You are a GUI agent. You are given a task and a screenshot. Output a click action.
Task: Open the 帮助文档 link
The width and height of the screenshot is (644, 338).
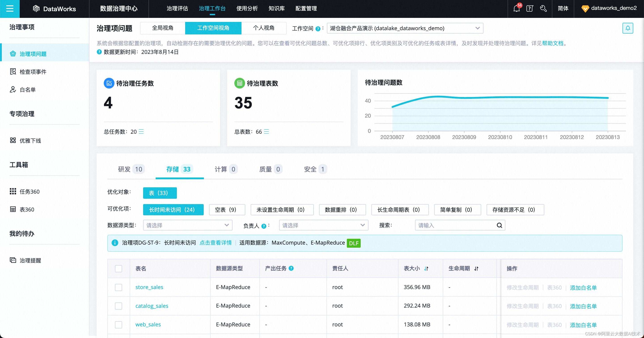point(553,43)
